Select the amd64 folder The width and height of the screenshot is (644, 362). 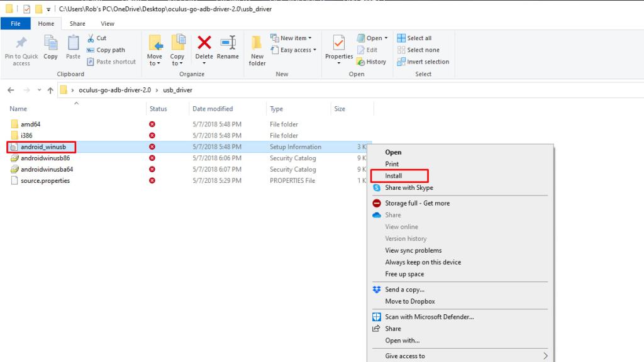pyautogui.click(x=30, y=124)
